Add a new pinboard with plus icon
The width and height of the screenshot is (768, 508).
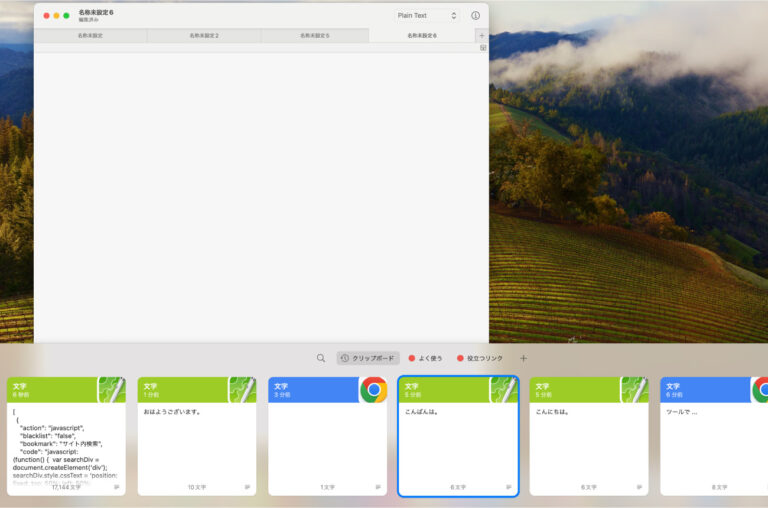pos(523,358)
